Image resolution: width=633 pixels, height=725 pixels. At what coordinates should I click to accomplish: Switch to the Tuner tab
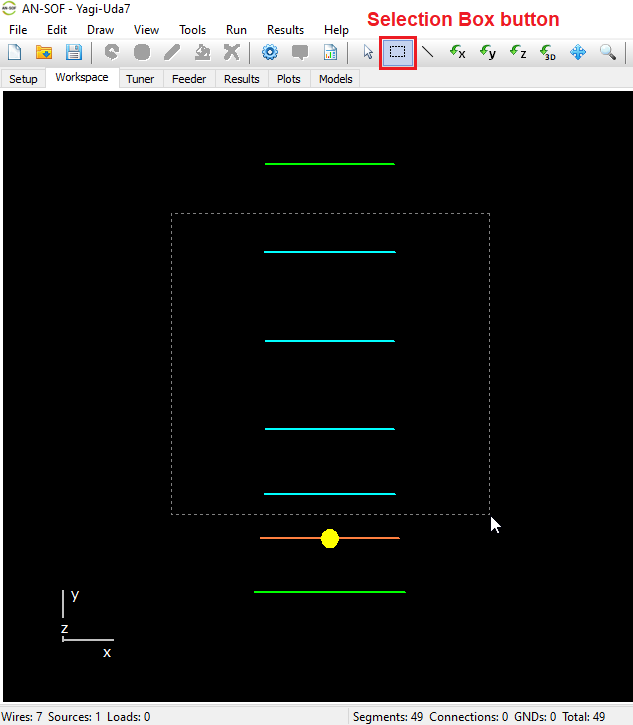click(140, 79)
